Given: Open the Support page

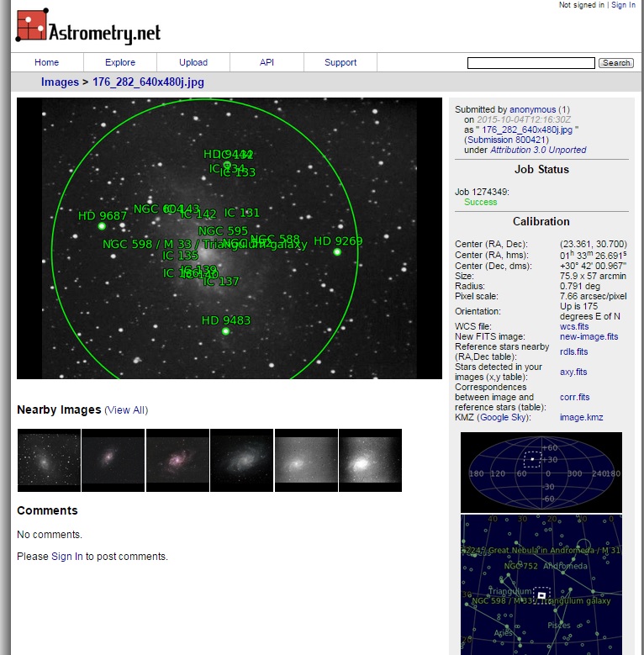Looking at the screenshot, I should tap(340, 62).
